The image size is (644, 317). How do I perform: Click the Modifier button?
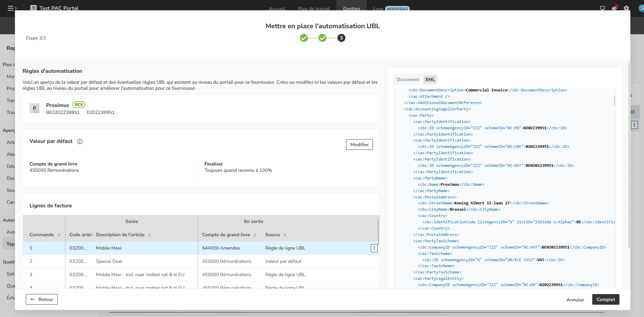click(359, 145)
